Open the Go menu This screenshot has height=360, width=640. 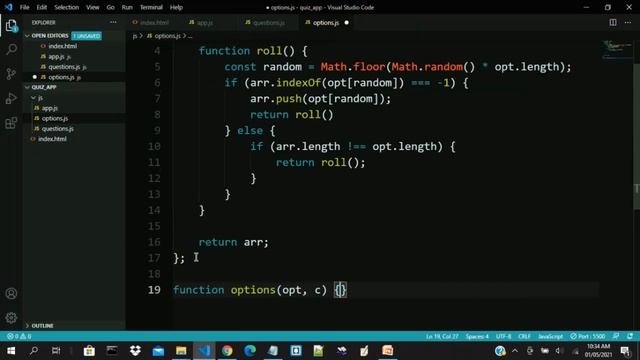point(110,7)
